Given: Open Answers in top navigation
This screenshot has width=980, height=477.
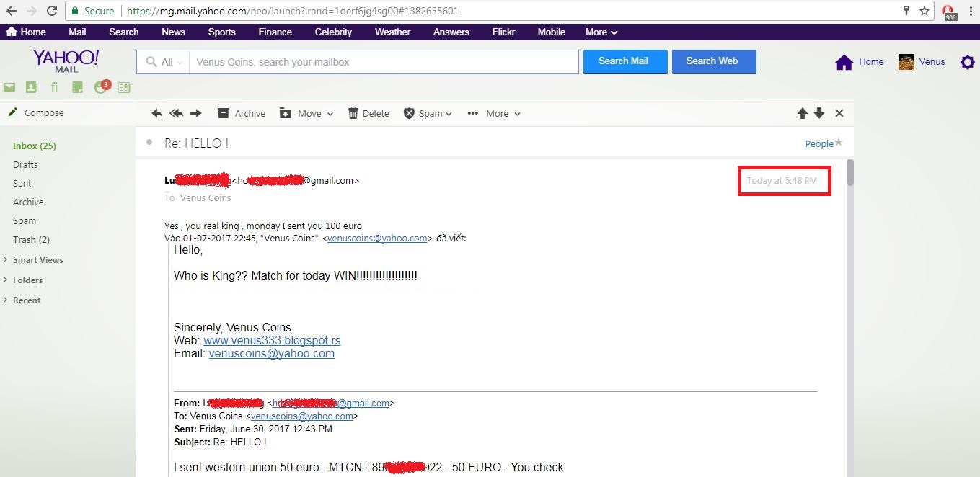Looking at the screenshot, I should (451, 32).
